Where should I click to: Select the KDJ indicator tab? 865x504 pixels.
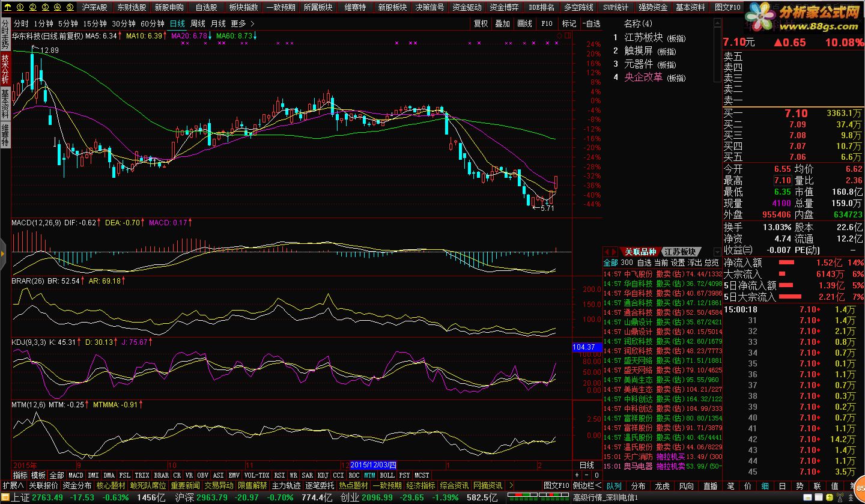(323, 475)
